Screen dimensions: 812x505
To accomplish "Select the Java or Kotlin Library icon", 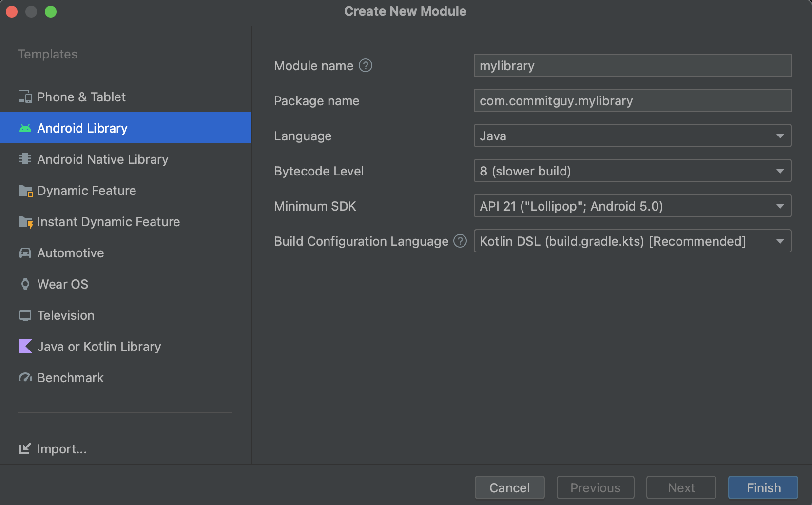I will click(x=25, y=346).
